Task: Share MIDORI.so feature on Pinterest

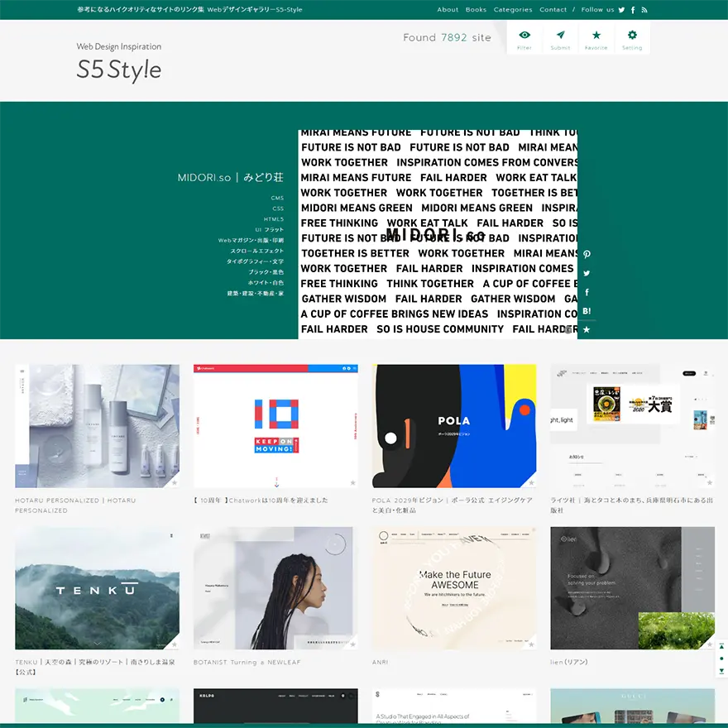Action: tap(587, 255)
